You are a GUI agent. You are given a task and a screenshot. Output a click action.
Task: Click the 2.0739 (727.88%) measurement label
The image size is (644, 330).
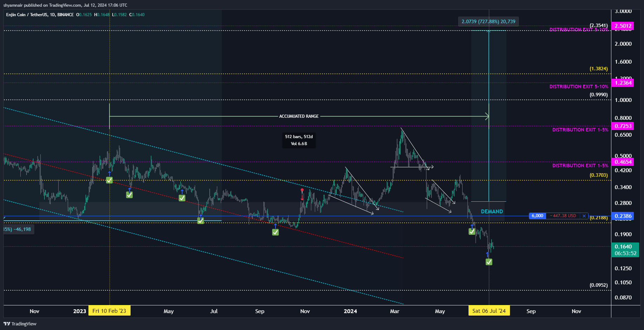(x=488, y=21)
